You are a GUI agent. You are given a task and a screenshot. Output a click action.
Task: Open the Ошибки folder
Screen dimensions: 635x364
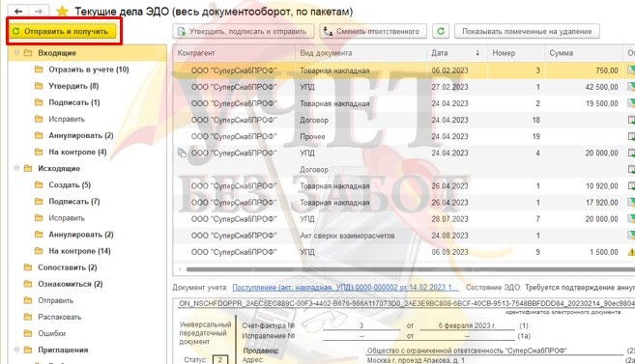[x=51, y=334]
